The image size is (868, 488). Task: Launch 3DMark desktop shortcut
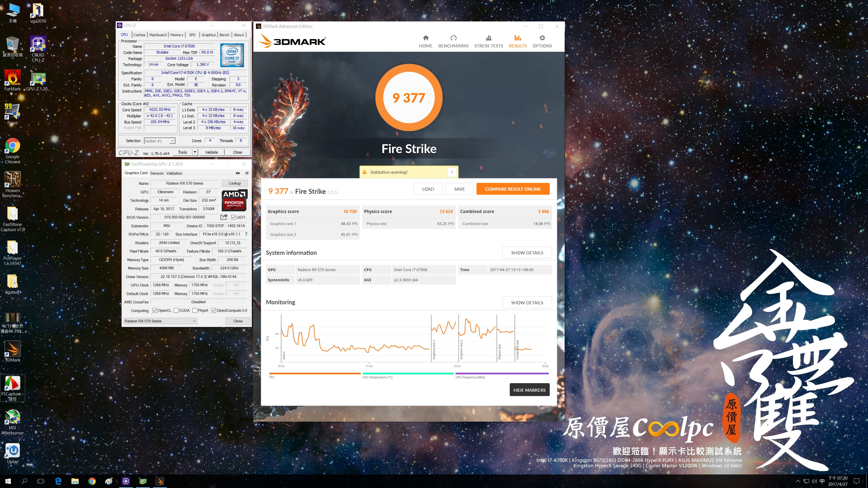tap(12, 351)
